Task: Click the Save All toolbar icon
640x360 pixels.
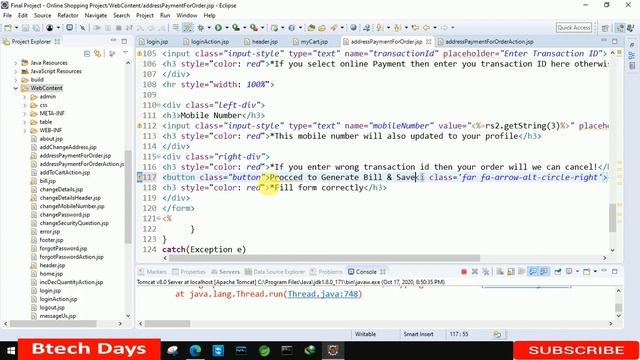Action: point(36,28)
